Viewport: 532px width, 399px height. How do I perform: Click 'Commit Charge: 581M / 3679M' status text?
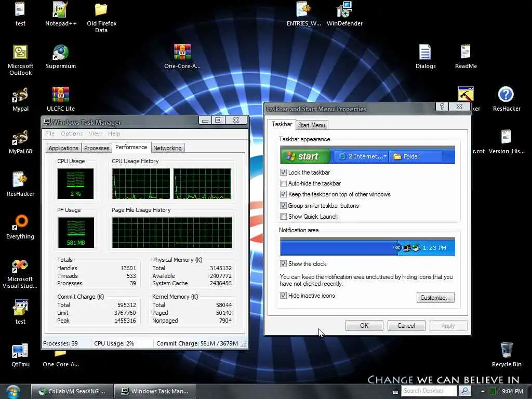(197, 343)
